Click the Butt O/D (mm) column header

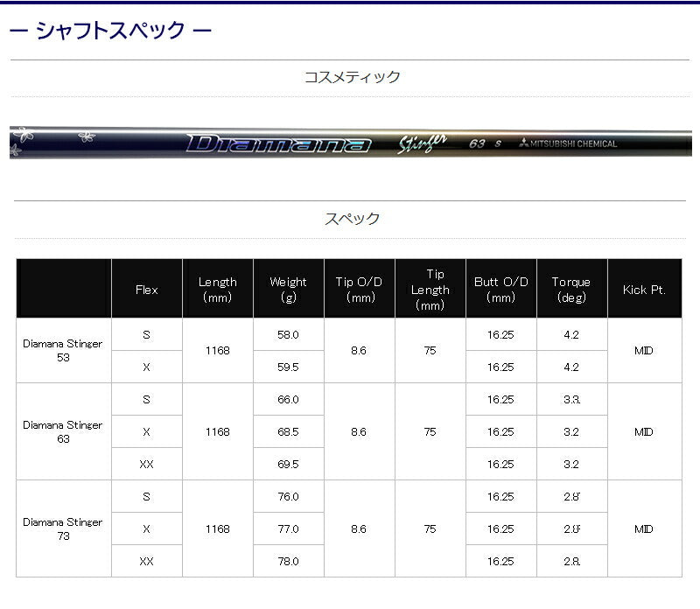pyautogui.click(x=500, y=289)
